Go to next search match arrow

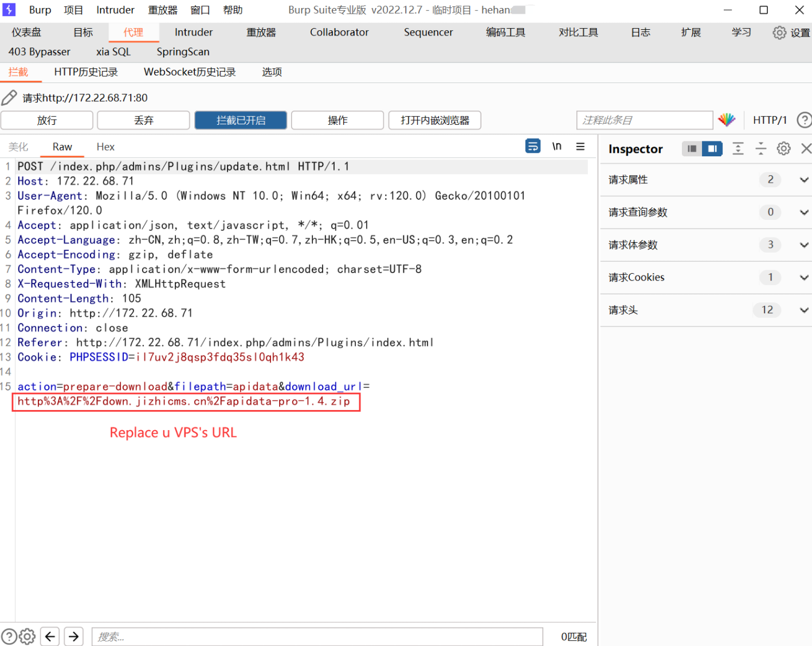(x=74, y=636)
